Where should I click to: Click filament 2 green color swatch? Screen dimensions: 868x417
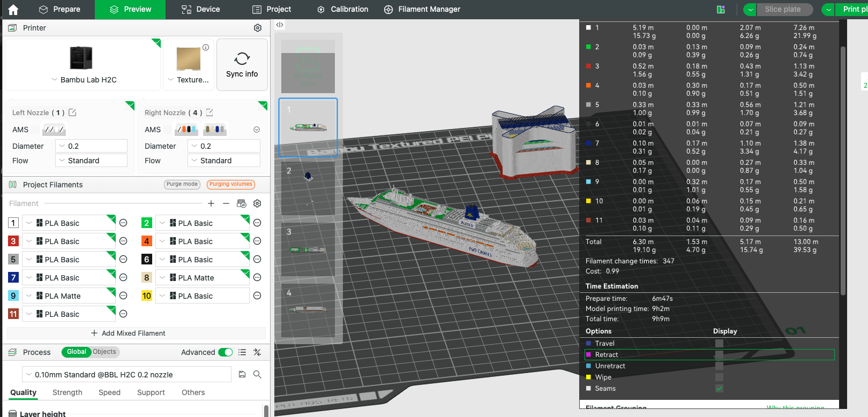[x=147, y=223]
